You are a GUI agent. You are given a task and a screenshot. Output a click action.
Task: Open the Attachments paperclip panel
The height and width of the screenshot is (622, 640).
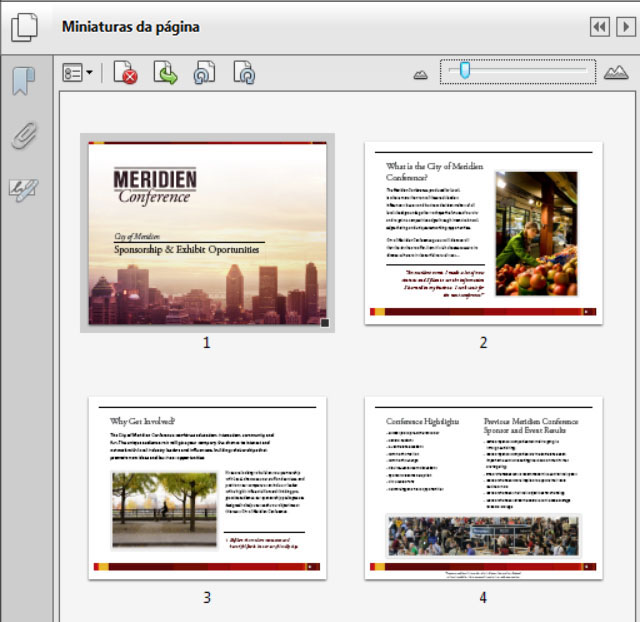tap(24, 135)
